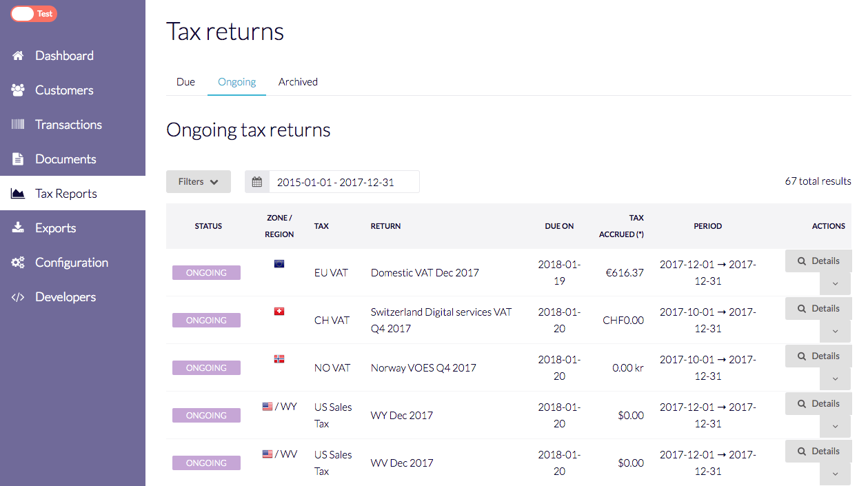Expand actions chevron for WY Dec 2017
The image size is (868, 486).
click(836, 427)
